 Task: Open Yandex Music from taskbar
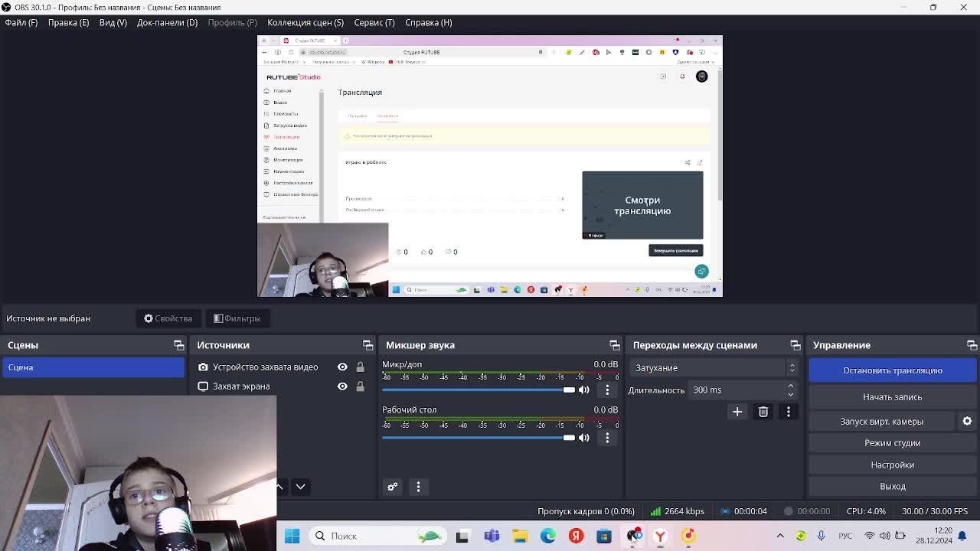(688, 536)
